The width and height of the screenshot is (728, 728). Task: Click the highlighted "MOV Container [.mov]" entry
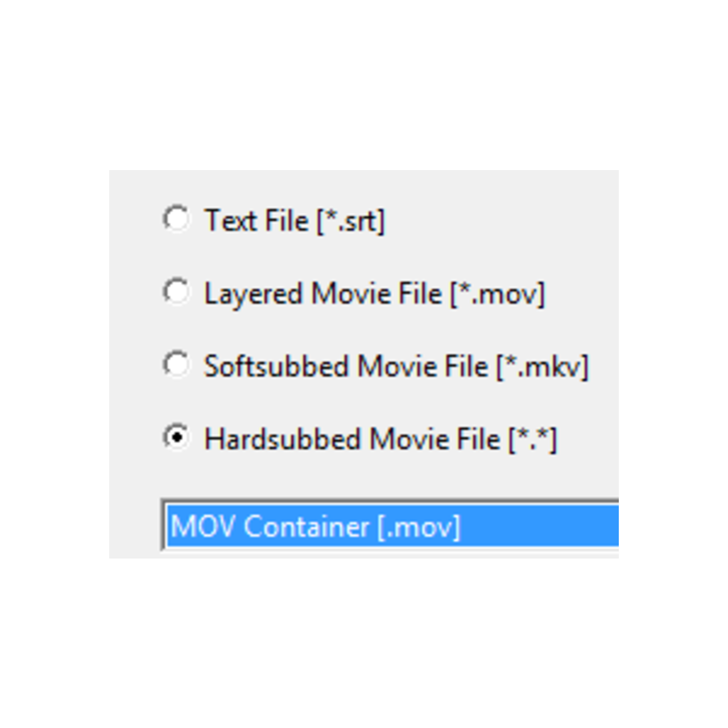pyautogui.click(x=315, y=527)
